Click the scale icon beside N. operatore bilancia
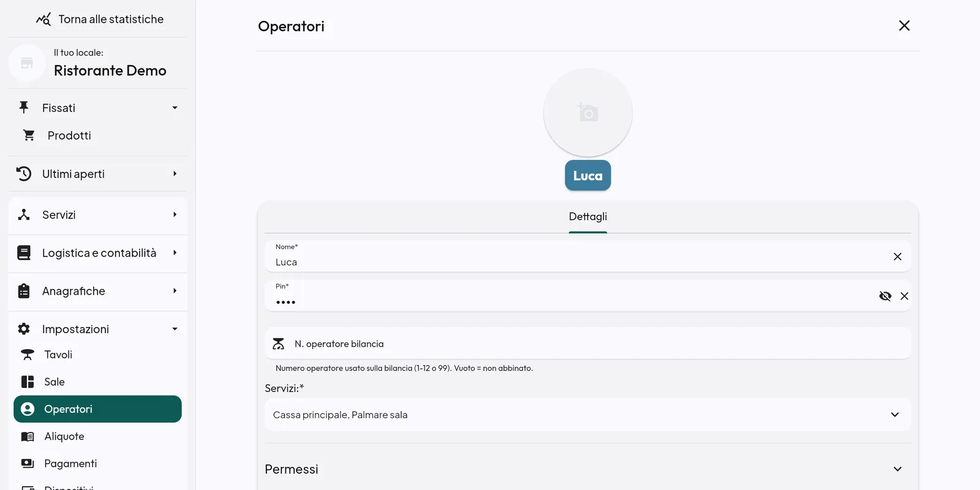Screen dimensions: 980x490 click(279, 344)
